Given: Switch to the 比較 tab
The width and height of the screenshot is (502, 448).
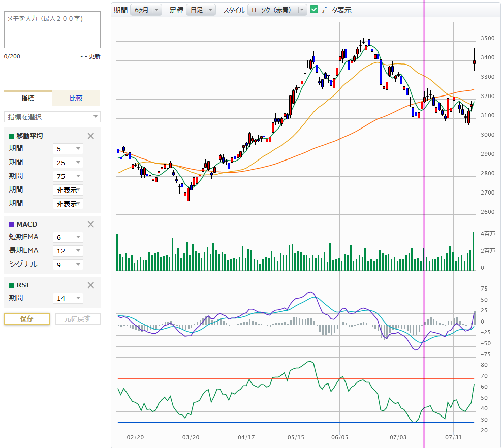Looking at the screenshot, I should click(76, 98).
